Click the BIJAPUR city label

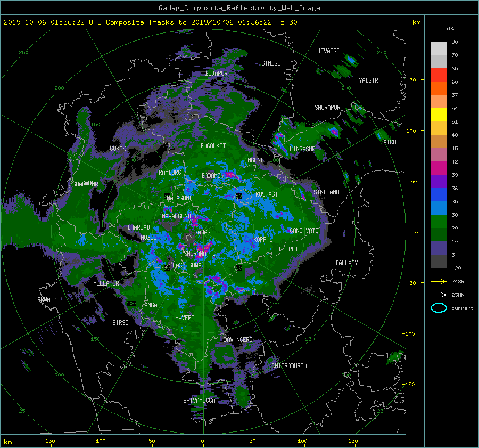click(216, 74)
